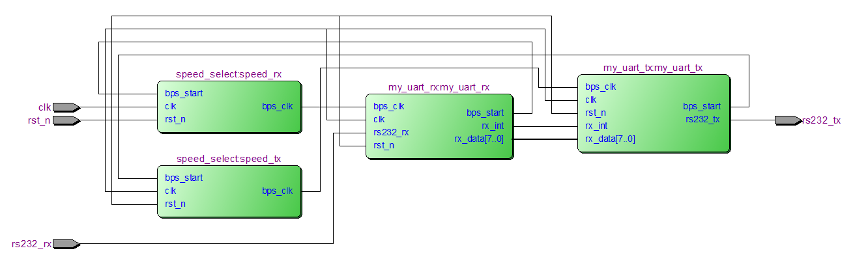Select rx_data[7..0] output on my_uart_rx block
Screen dimensions: 868x270
coord(479,139)
